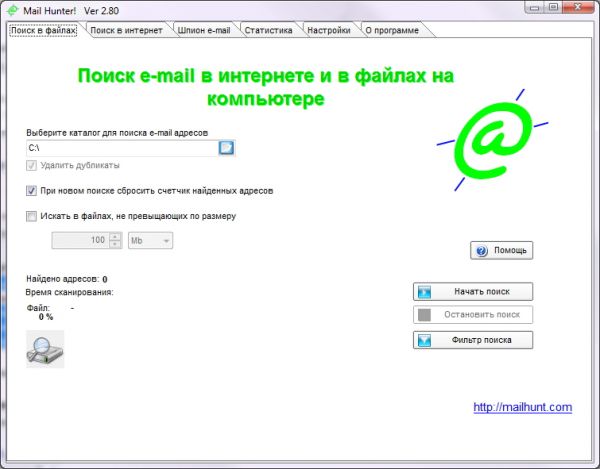Switch to the 'Статистика' tab

[268, 30]
